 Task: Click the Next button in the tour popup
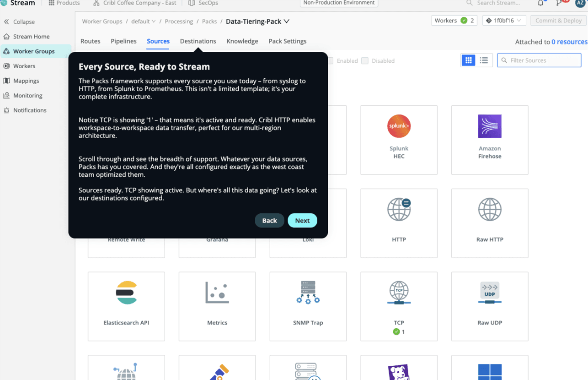click(x=302, y=220)
